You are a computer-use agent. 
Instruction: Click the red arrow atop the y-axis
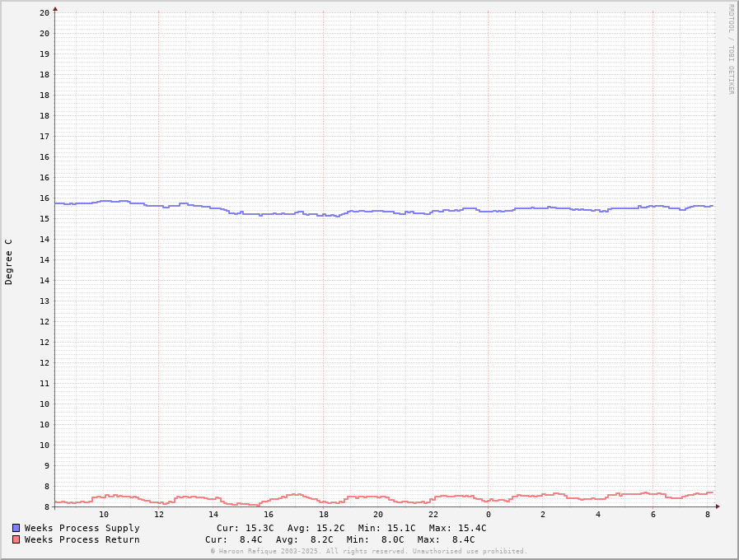55,9
